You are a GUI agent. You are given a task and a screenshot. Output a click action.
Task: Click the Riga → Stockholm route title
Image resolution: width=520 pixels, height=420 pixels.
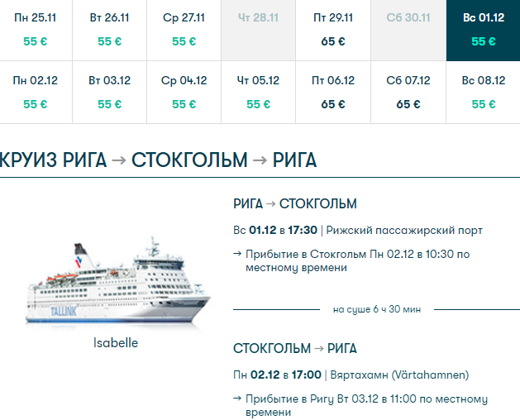pyautogui.click(x=295, y=204)
